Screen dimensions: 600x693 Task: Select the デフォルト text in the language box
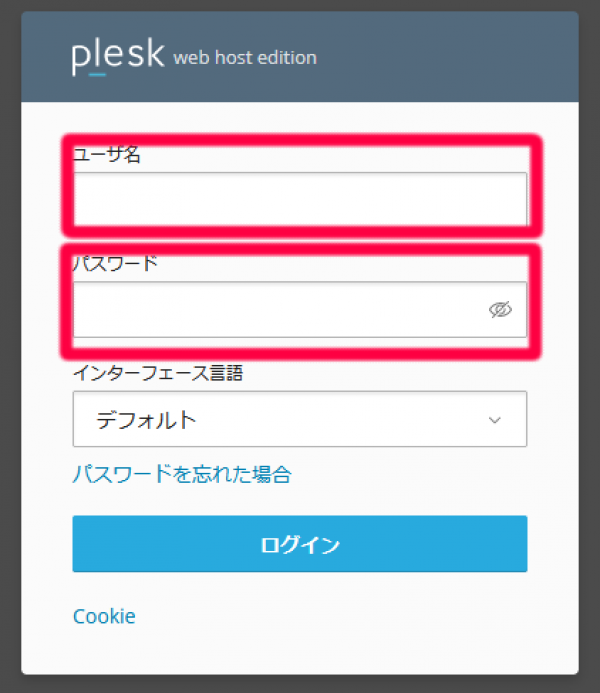coord(146,420)
